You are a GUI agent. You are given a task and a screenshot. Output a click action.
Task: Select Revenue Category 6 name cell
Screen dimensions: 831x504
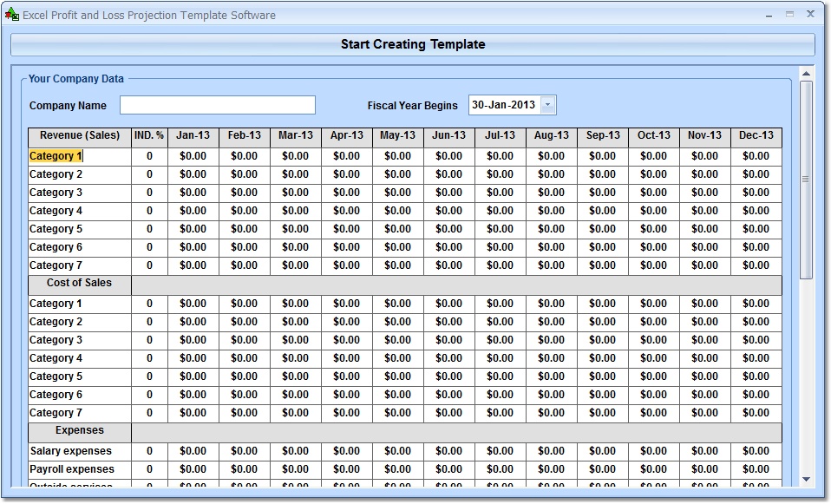pyautogui.click(x=80, y=247)
